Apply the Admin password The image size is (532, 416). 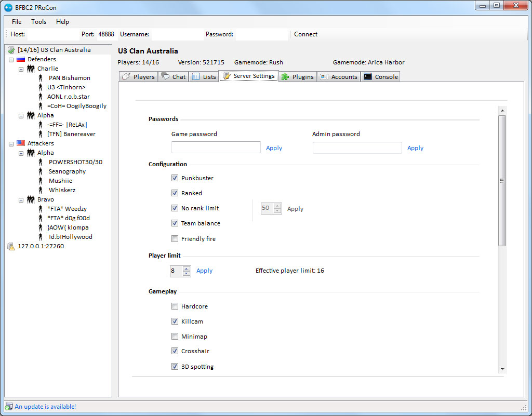(x=415, y=148)
